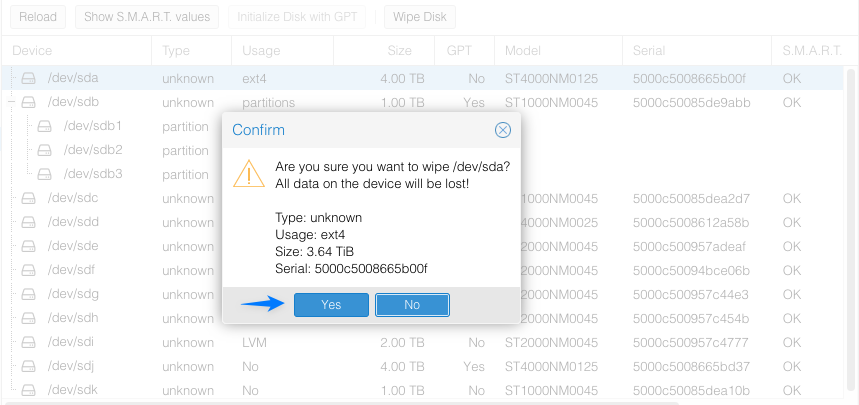859x405 pixels.
Task: Click the /dev/sdb3 partition icon
Action: 44,174
